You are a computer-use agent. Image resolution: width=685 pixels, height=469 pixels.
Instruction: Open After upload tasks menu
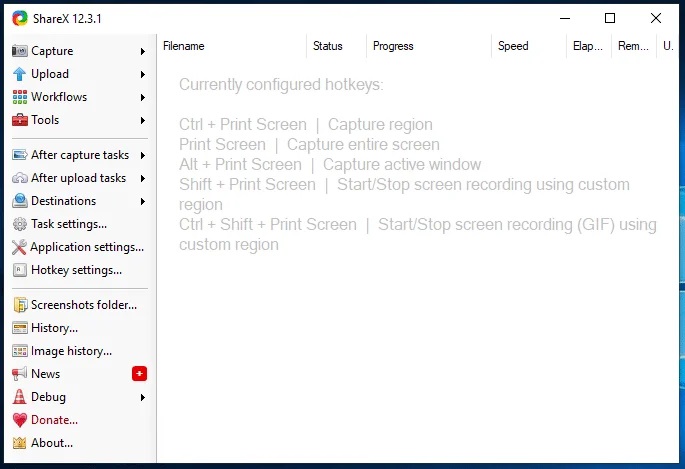click(80, 178)
